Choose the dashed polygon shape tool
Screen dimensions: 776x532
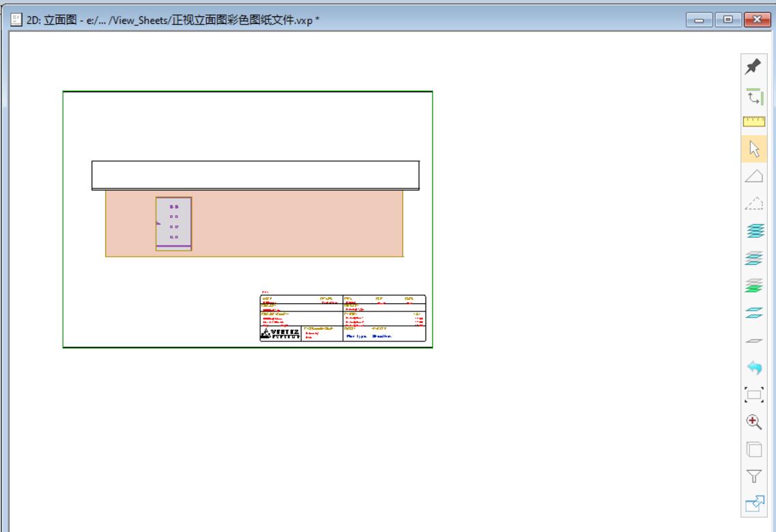click(753, 203)
